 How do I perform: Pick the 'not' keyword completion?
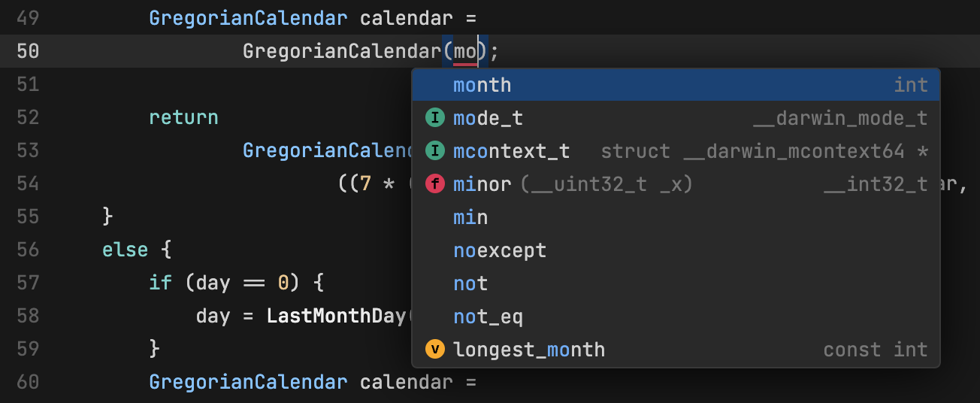(470, 283)
